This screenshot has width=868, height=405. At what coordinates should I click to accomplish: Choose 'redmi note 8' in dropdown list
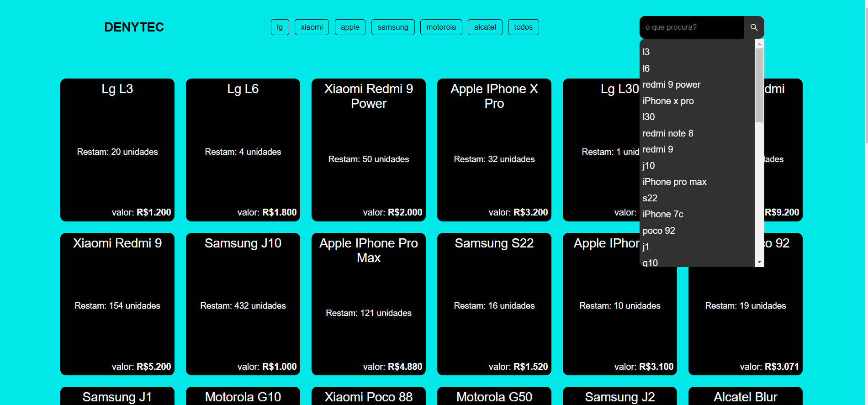[x=667, y=133]
